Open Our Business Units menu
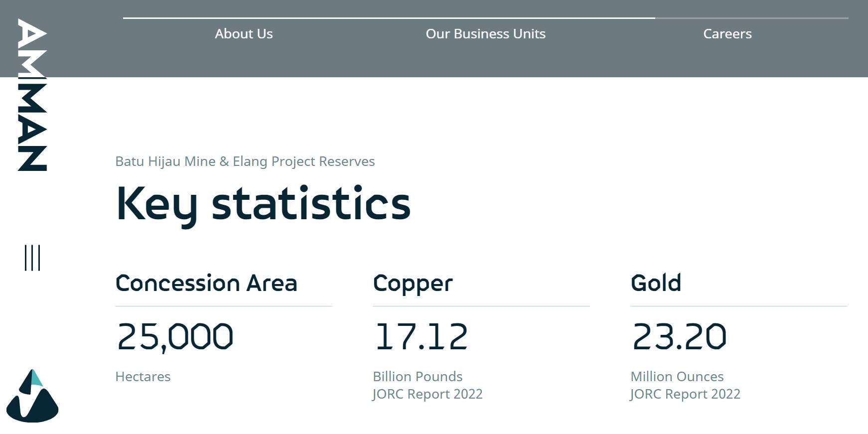Screen dimensions: 868x434 coord(485,34)
